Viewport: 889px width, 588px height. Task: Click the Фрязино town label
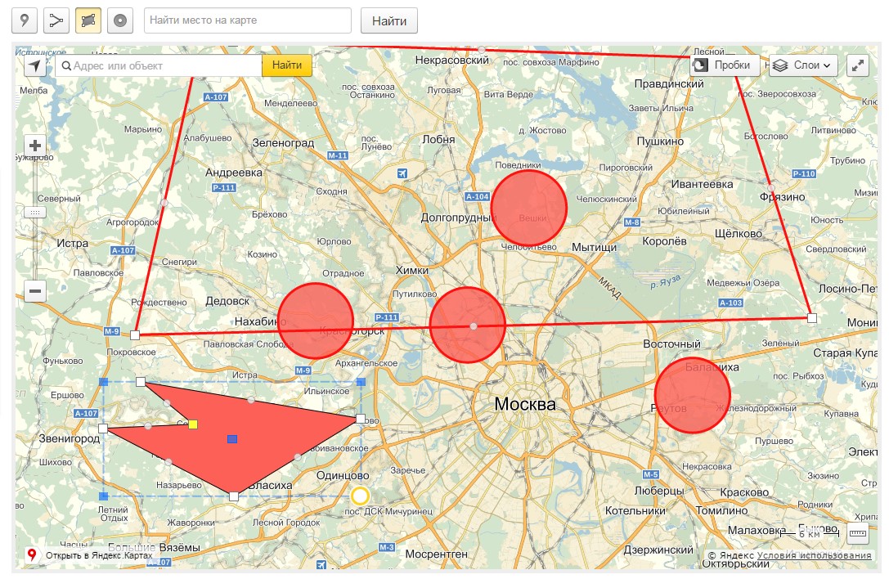[782, 197]
